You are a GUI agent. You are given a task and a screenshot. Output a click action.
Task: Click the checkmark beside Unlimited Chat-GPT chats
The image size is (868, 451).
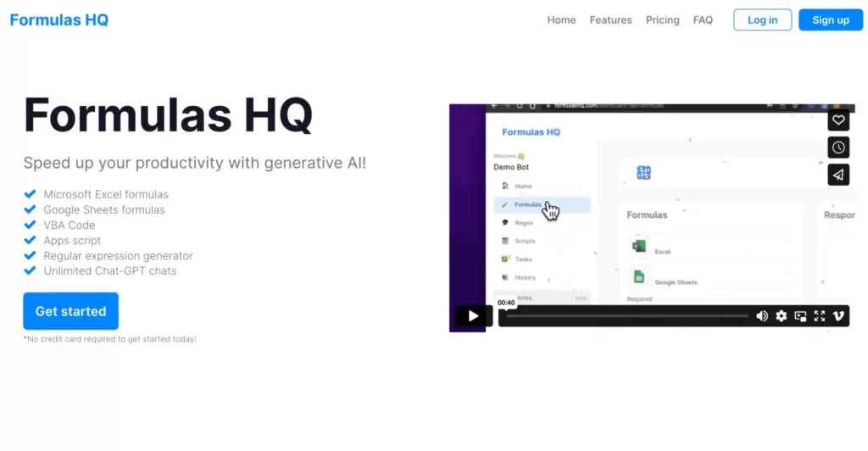[x=30, y=270]
